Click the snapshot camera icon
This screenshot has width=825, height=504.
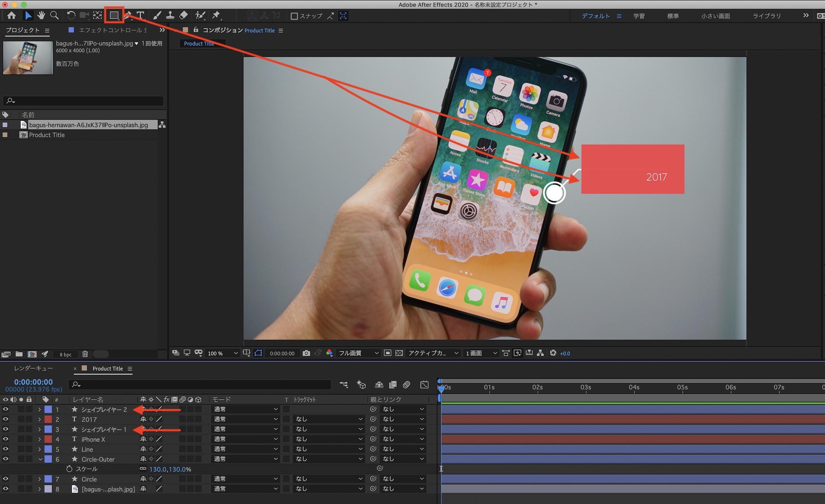tap(306, 353)
